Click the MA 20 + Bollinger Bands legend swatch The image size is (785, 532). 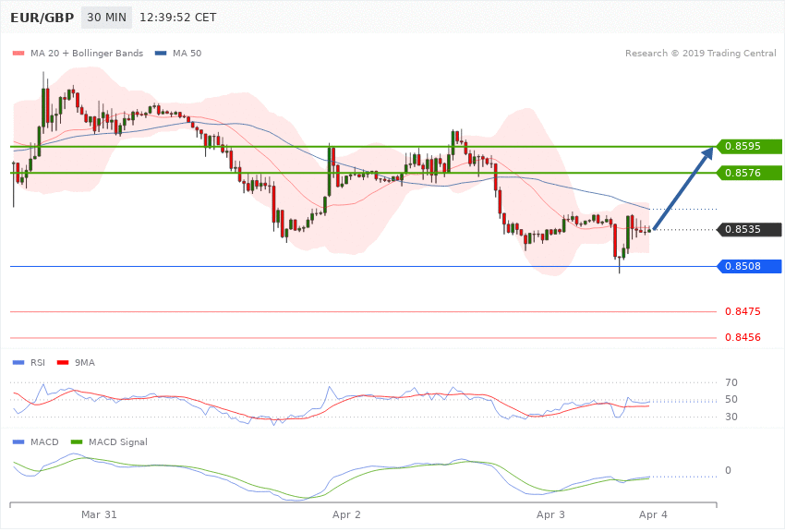18,53
